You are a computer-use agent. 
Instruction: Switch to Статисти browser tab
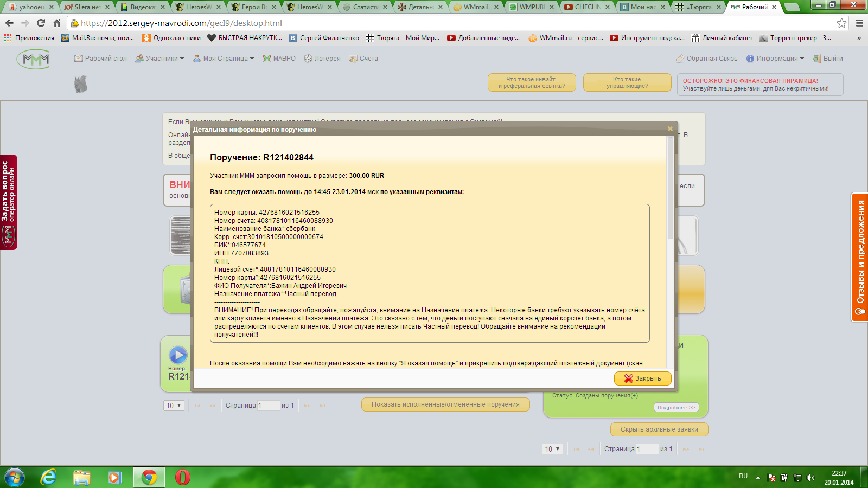[x=365, y=7]
